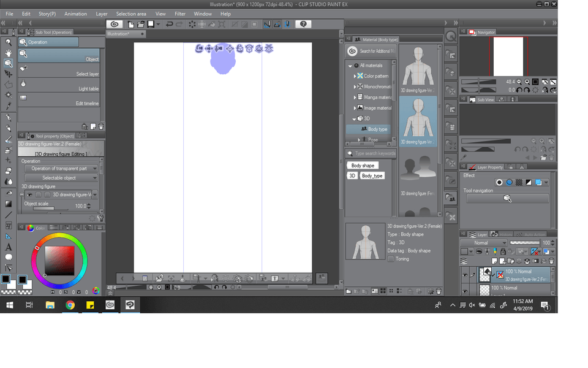Select the Zoom magnifier tool in the toolbar
The width and height of the screenshot is (588, 368).
(x=8, y=42)
